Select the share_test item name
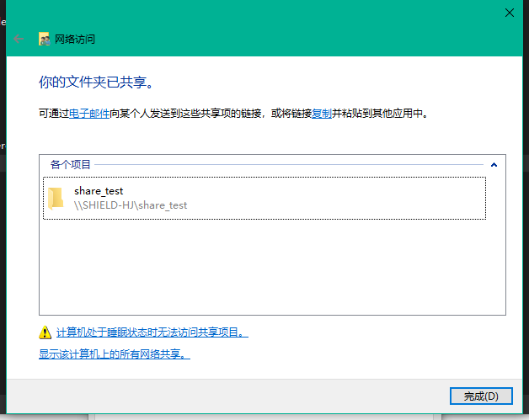 (x=99, y=191)
